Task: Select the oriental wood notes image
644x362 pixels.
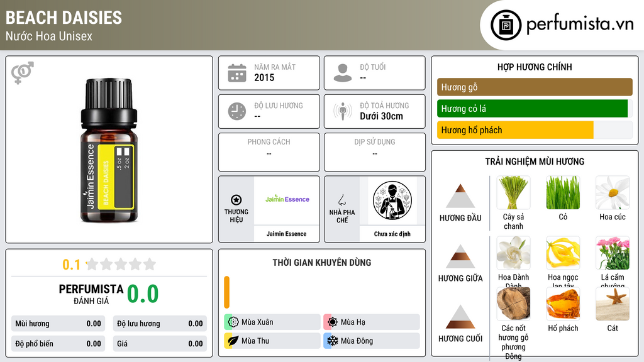Action: [x=513, y=304]
